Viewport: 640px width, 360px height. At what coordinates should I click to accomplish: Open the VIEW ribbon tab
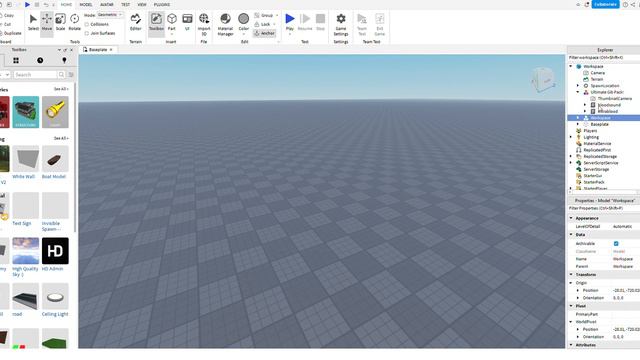[142, 4]
